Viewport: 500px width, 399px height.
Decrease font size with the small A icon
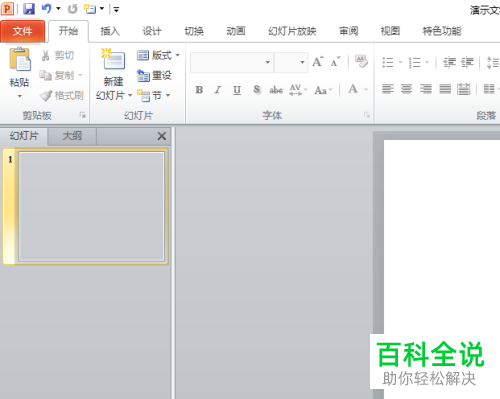coord(335,62)
